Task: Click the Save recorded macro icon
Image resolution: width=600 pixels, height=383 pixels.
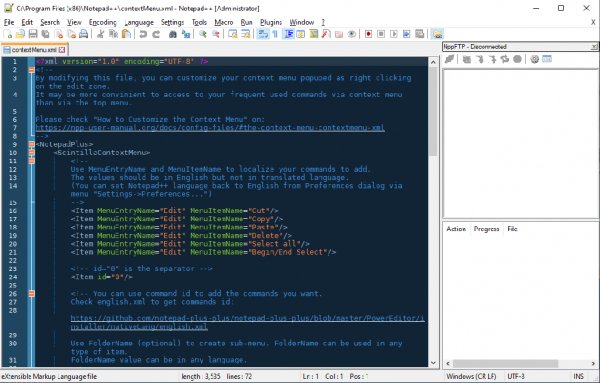Action: (419, 34)
